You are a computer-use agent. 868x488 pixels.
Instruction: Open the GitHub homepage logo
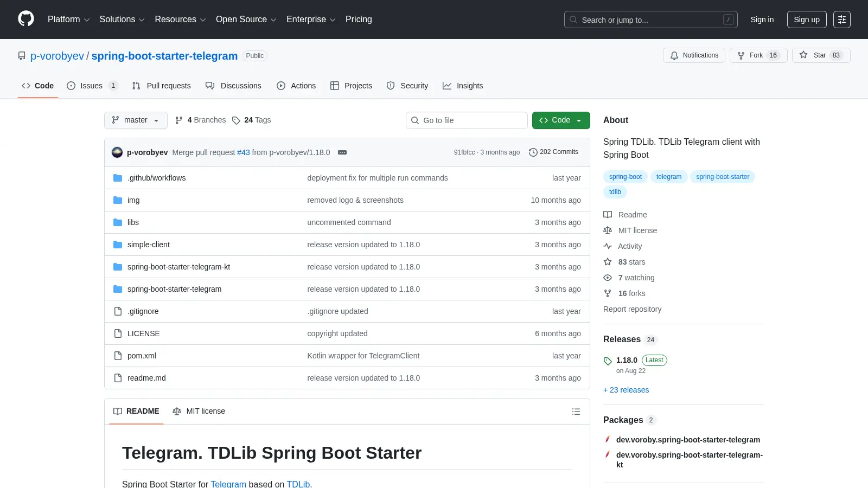click(x=26, y=19)
